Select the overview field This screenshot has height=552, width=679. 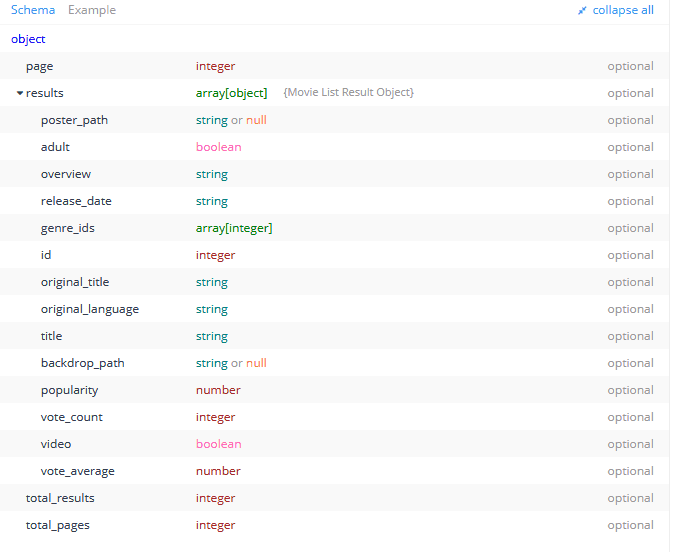click(x=65, y=174)
